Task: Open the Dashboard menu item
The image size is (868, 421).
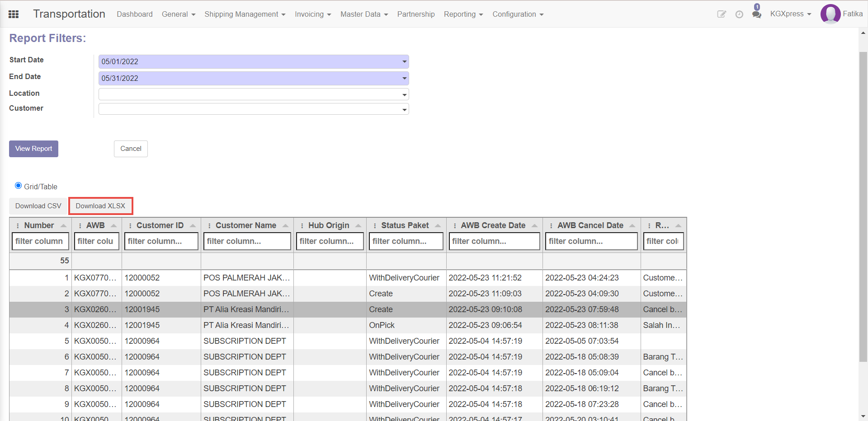Action: (135, 14)
